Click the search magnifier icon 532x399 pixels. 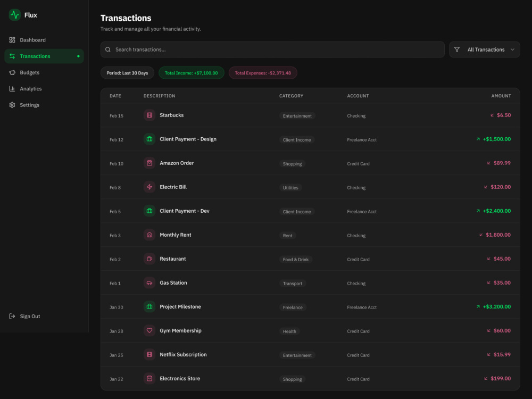point(108,49)
